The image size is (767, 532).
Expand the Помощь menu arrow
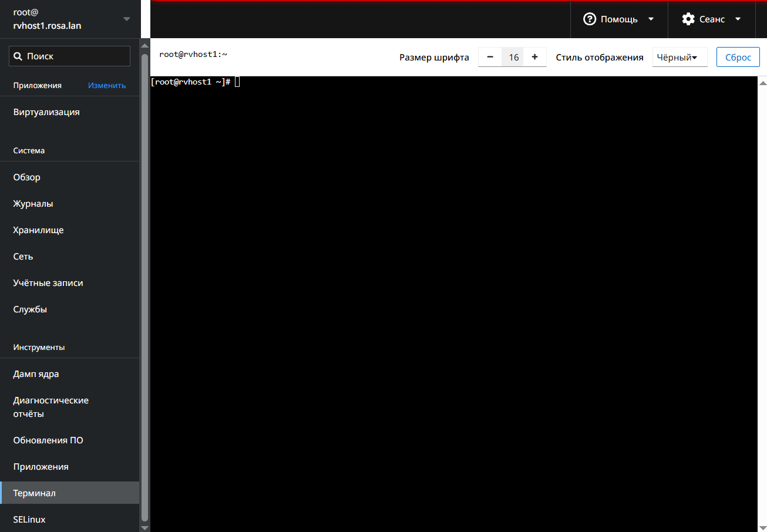[x=651, y=19]
